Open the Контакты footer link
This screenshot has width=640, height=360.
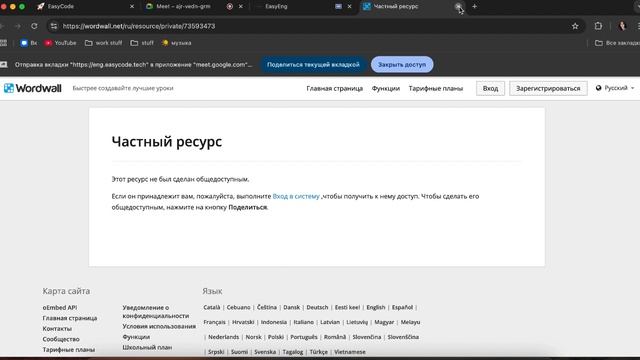[x=57, y=329]
